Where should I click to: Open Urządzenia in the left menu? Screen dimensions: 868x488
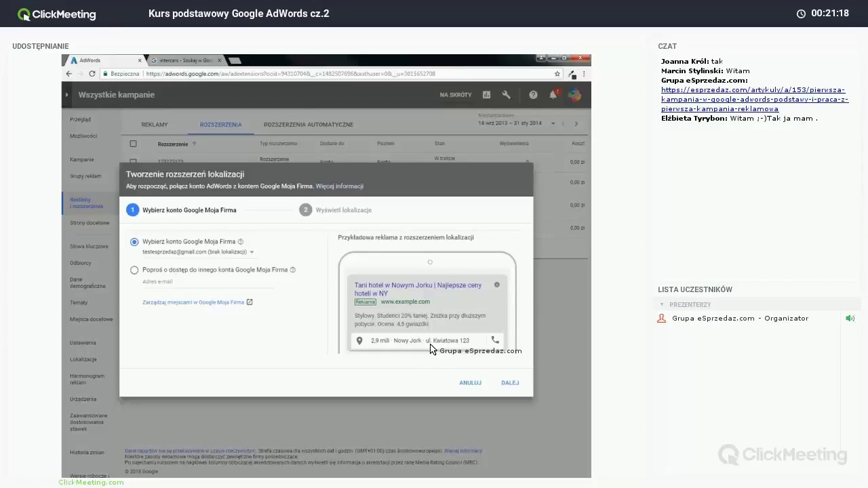tap(83, 399)
